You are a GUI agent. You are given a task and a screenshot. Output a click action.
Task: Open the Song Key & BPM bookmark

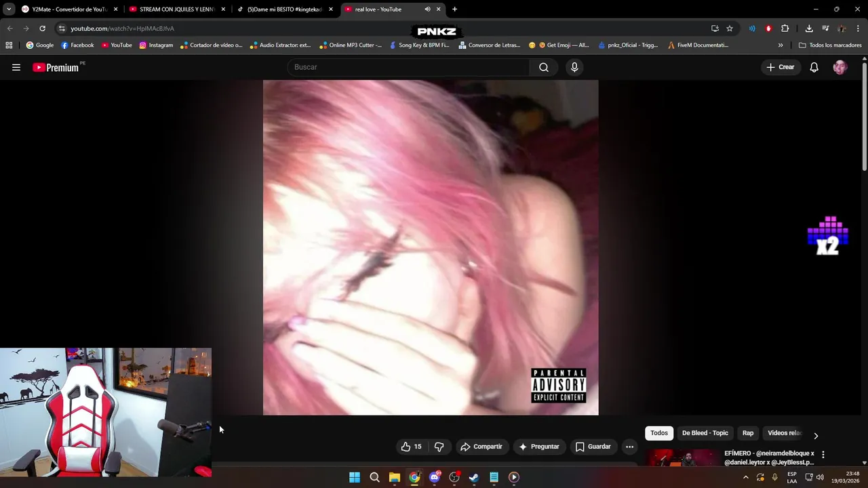tap(418, 45)
